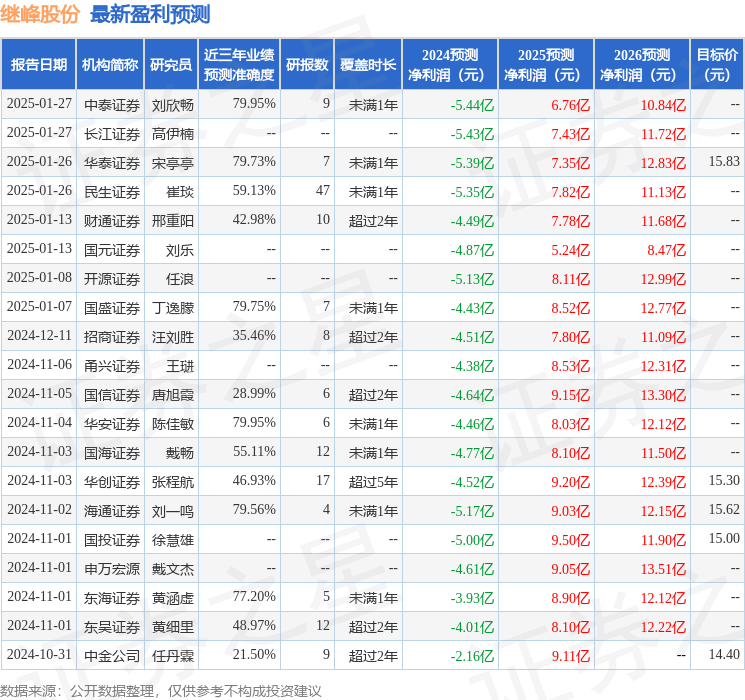Click the 2024预测净利润 column header
745x700 pixels.
[x=450, y=64]
